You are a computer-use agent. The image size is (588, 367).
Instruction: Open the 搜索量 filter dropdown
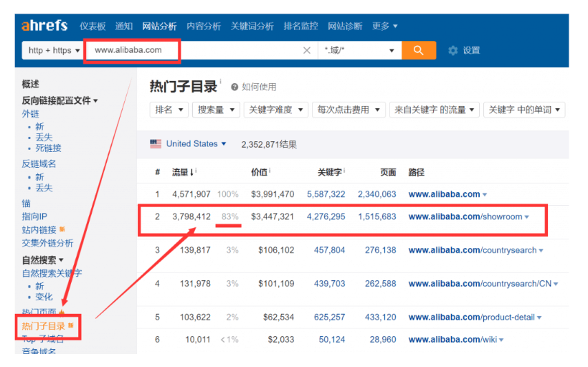216,110
